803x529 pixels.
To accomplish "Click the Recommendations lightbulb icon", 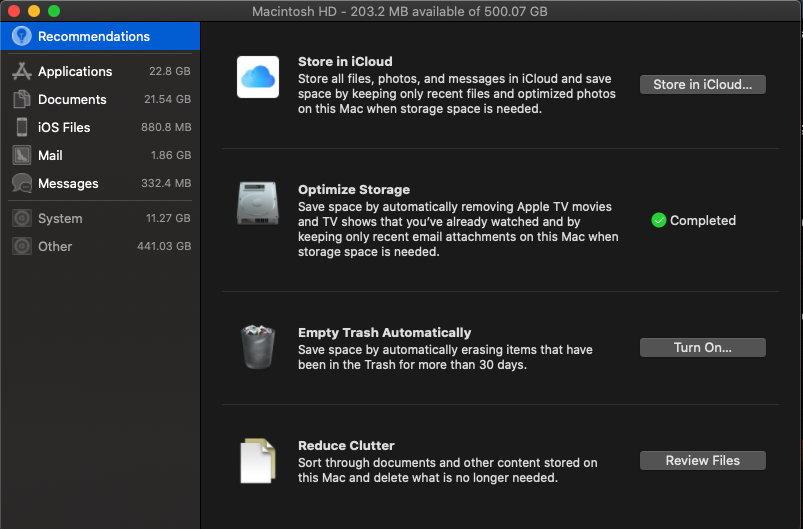I will point(21,36).
